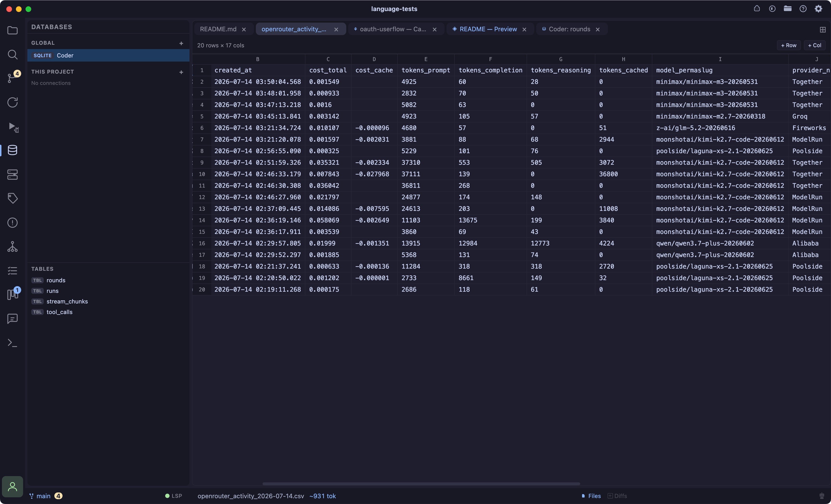Click the Files view toggle
The height and width of the screenshot is (504, 831).
591,496
